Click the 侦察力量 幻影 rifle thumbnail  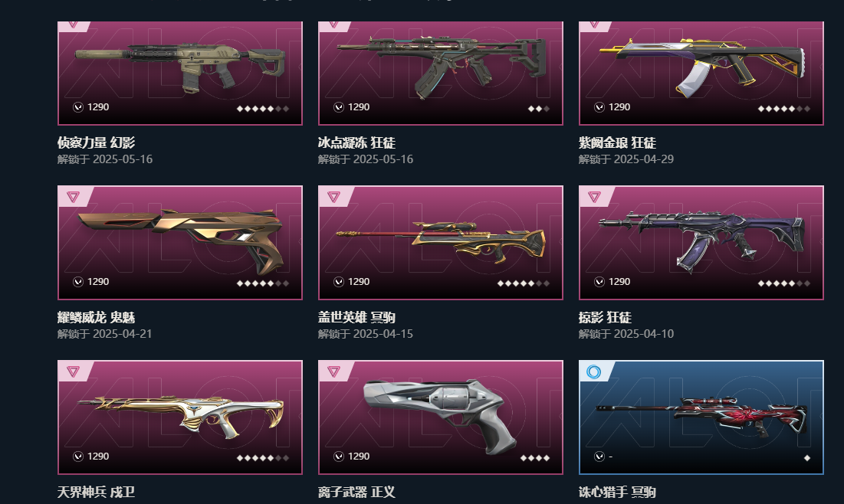(x=180, y=67)
